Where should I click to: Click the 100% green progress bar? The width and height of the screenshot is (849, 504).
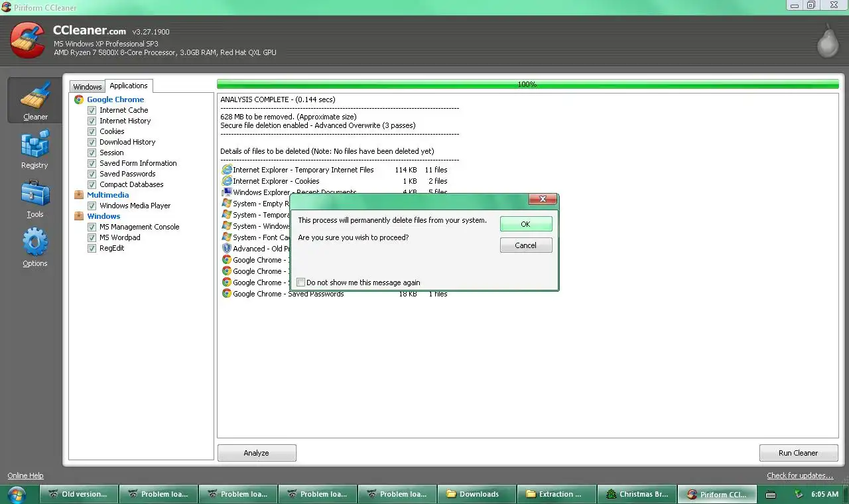527,84
